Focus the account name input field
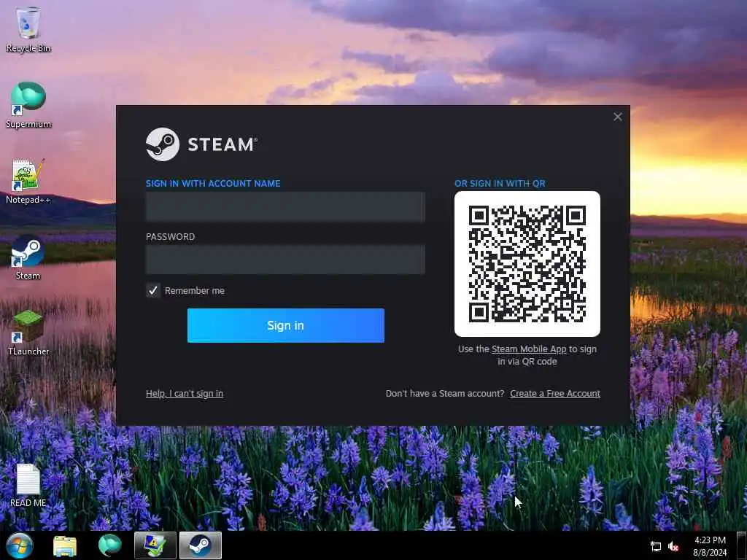 [285, 207]
